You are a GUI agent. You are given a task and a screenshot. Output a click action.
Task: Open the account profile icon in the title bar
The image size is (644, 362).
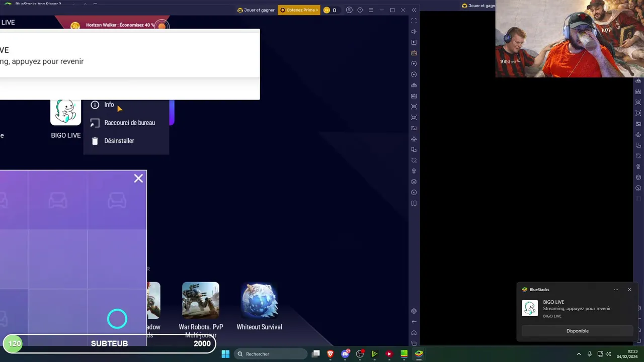[x=349, y=10]
